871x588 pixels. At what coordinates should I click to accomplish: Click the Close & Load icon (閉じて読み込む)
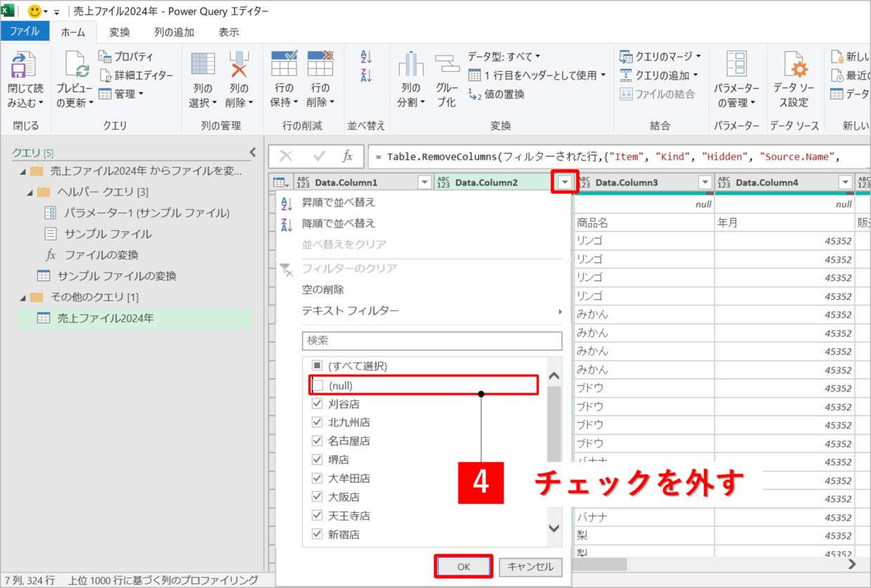25,65
